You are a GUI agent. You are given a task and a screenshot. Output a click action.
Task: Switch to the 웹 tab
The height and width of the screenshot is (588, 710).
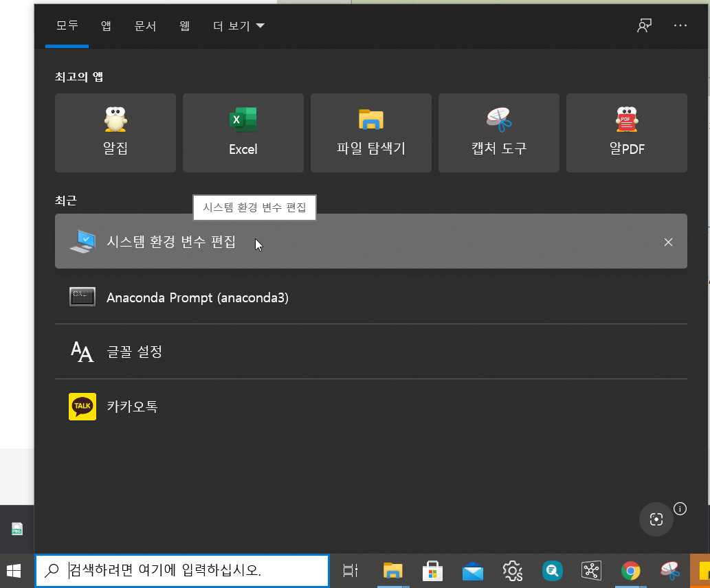pos(184,26)
